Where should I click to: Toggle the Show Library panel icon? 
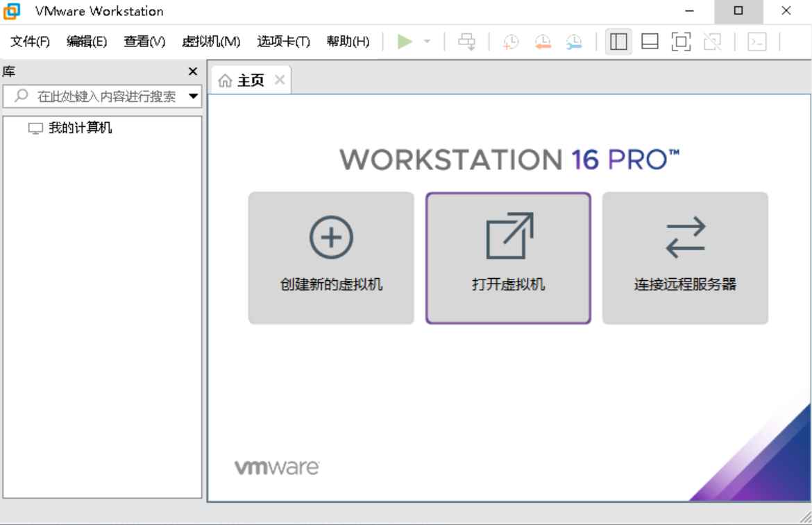pos(617,41)
